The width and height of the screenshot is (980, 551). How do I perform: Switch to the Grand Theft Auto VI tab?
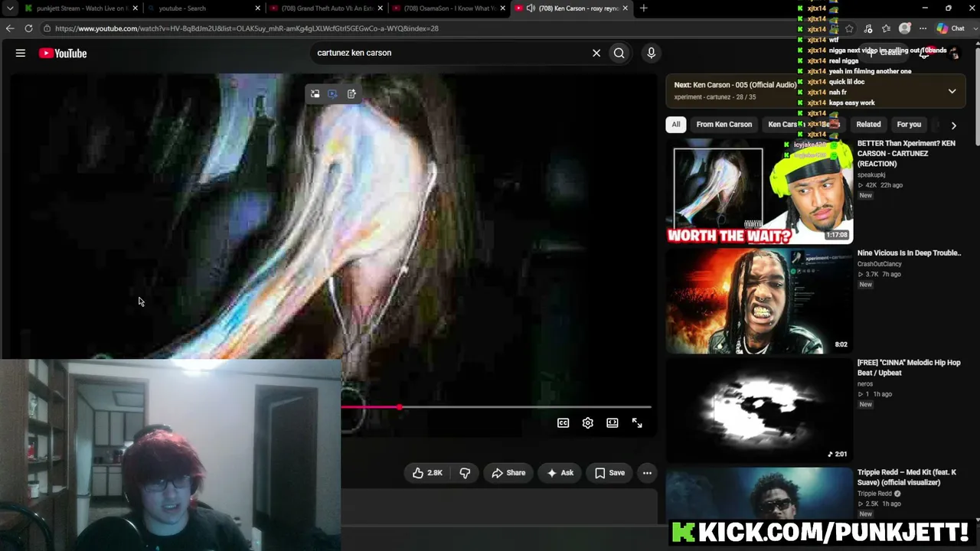pyautogui.click(x=325, y=8)
